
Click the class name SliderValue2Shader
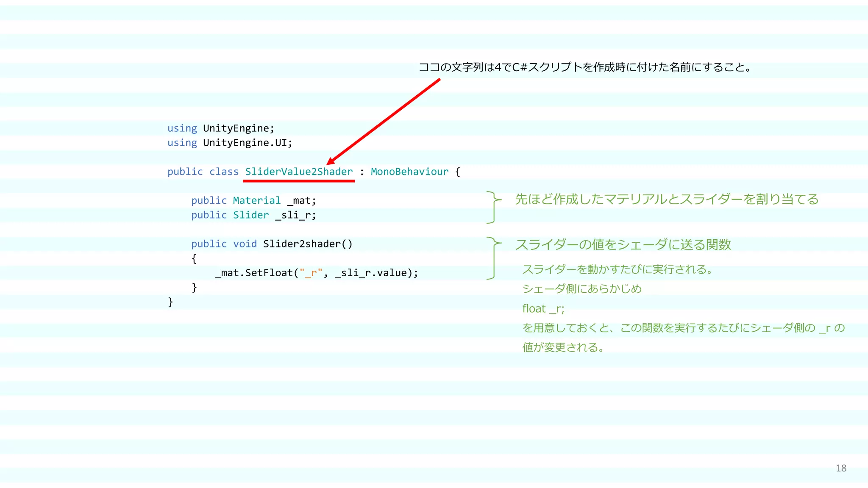pos(299,172)
